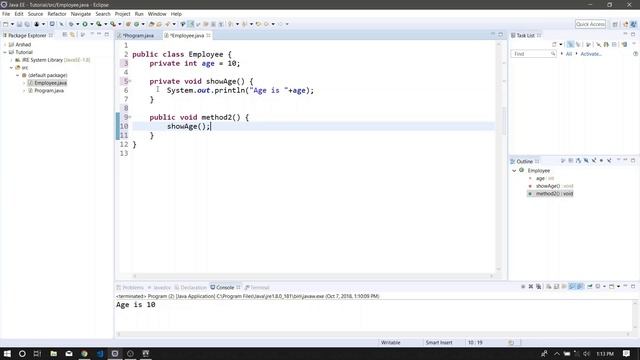Collapse the Employee node in Outline
The height and width of the screenshot is (360, 640).
514,171
